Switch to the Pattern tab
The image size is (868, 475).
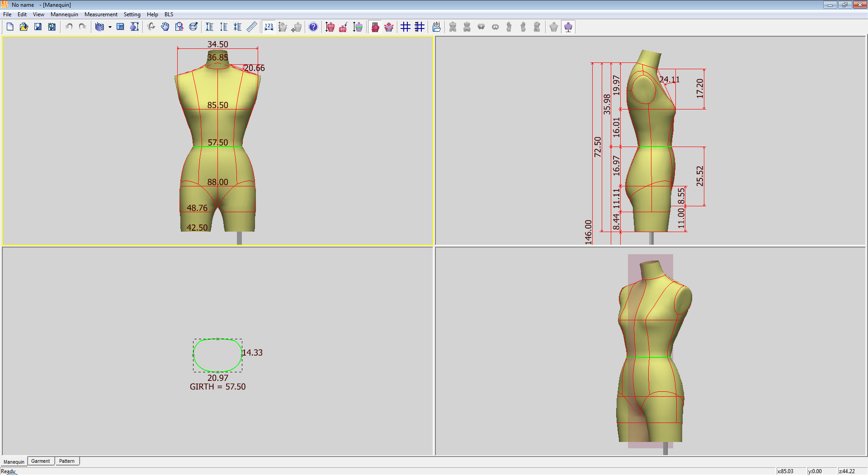click(67, 461)
